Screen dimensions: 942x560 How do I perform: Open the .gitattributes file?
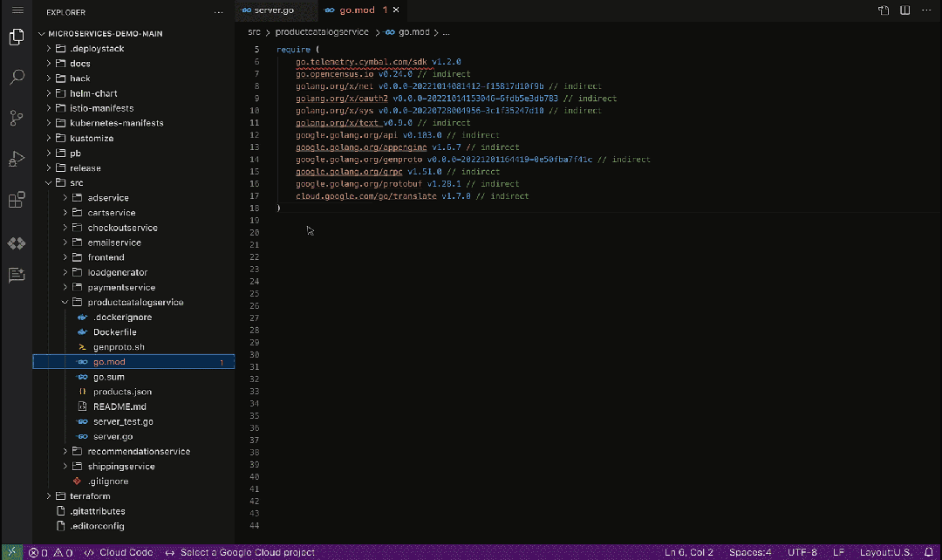click(98, 511)
